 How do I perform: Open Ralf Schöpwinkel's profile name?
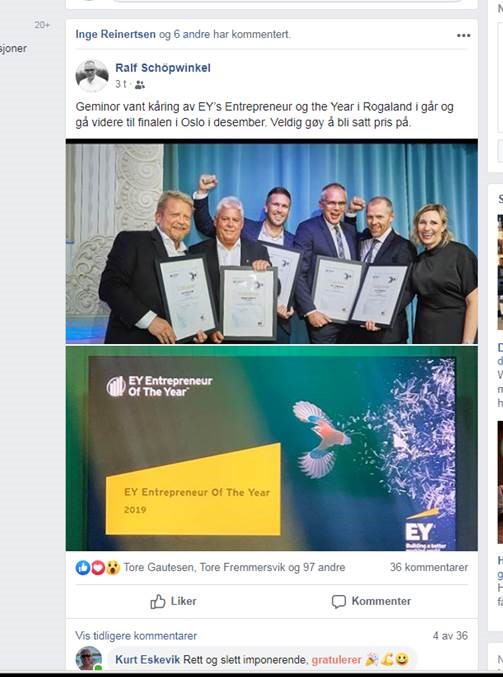[163, 68]
